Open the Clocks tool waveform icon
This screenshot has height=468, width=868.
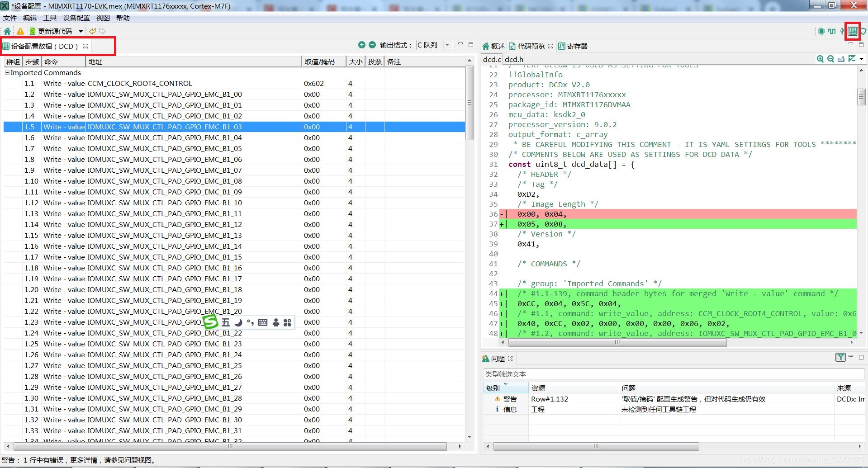(832, 31)
